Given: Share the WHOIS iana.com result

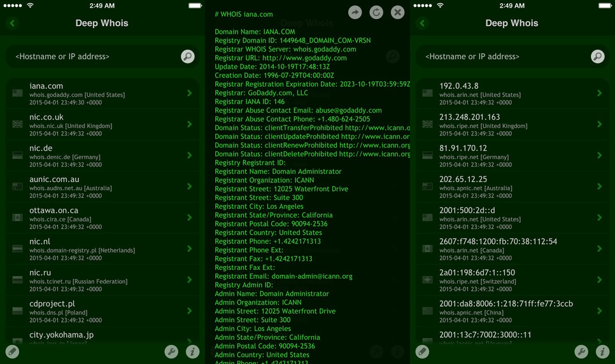Looking at the screenshot, I should (355, 12).
